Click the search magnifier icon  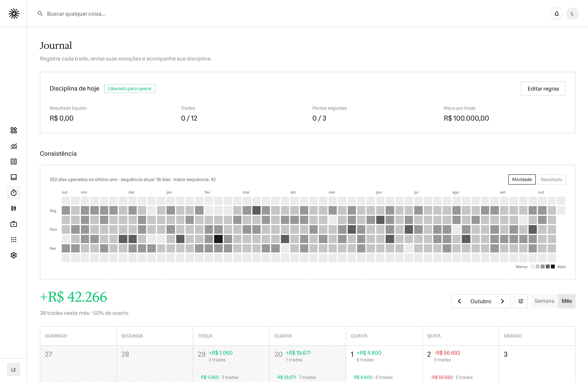(x=40, y=14)
